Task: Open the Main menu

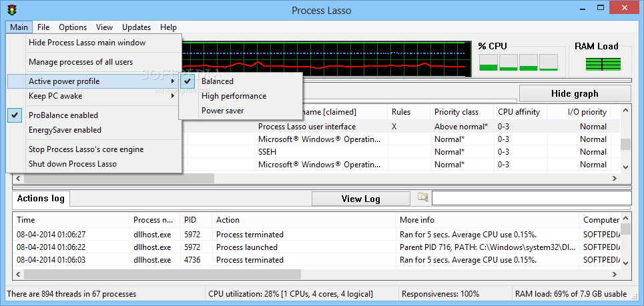Action: 19,27
